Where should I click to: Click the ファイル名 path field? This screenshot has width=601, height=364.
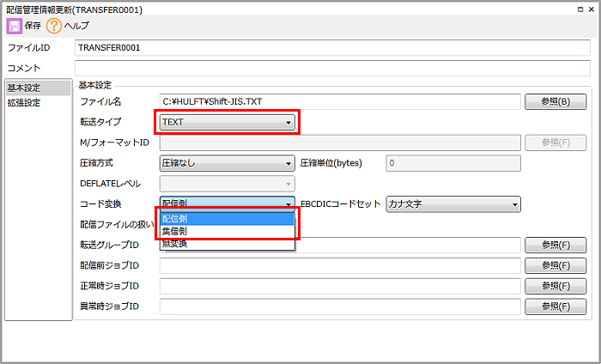click(340, 101)
